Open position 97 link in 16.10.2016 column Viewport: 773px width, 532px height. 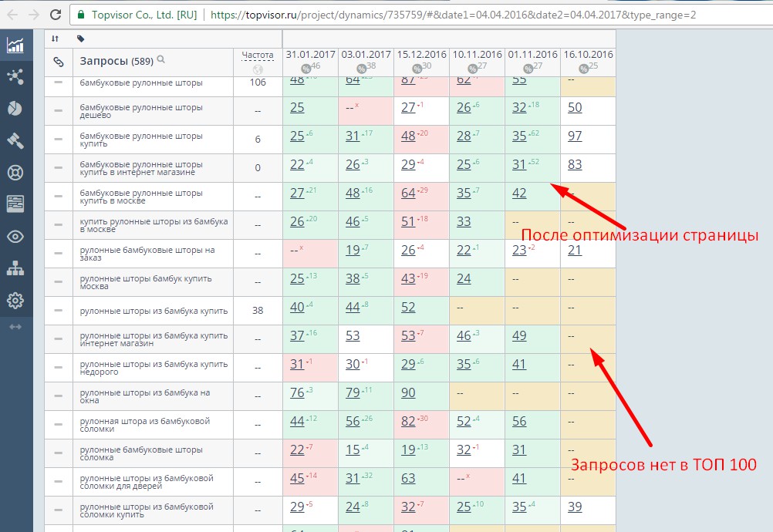575,136
